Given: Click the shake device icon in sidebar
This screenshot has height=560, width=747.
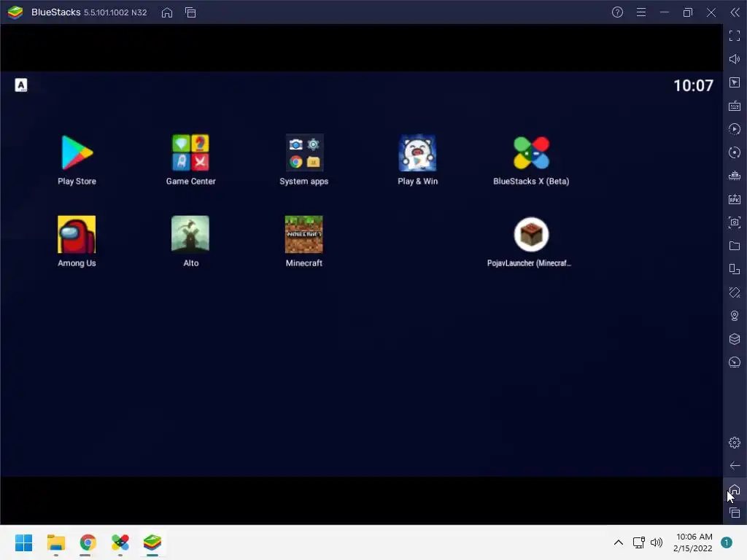Looking at the screenshot, I should tap(735, 292).
